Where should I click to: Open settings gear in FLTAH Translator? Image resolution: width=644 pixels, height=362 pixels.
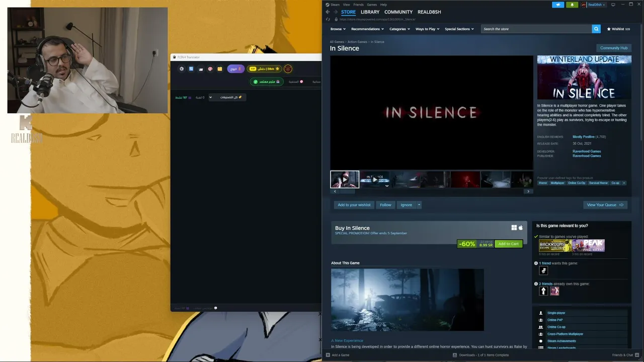pos(182,69)
